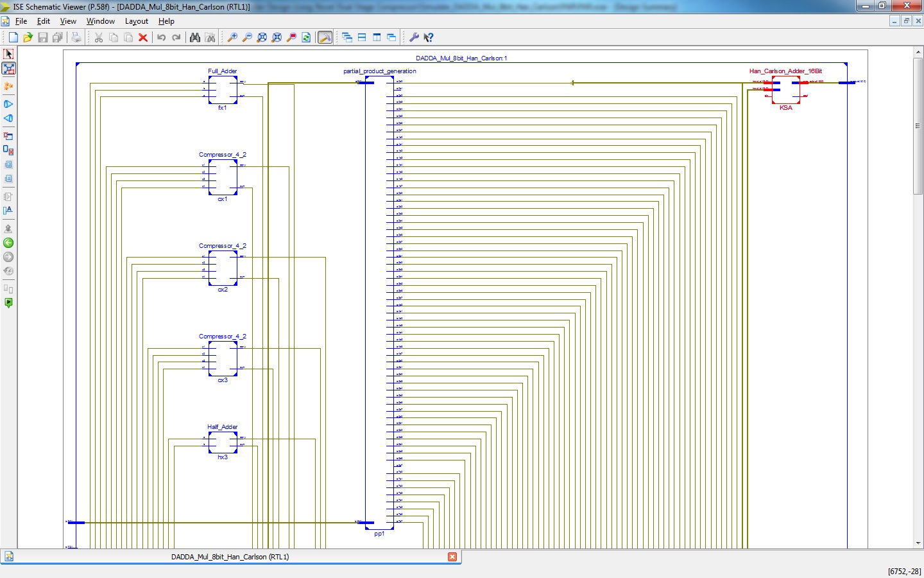924x578 pixels.
Task: Click the Zoom to Box icon
Action: tap(277, 37)
